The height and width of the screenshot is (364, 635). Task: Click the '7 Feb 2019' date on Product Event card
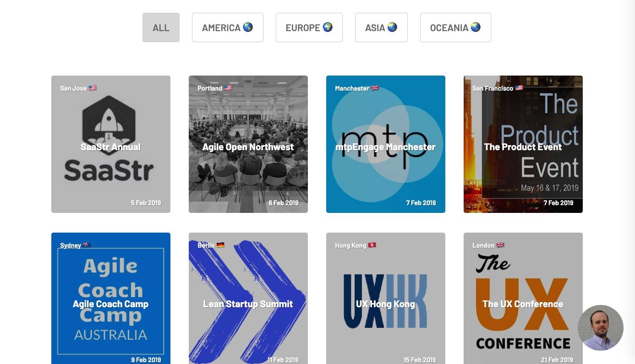point(558,203)
